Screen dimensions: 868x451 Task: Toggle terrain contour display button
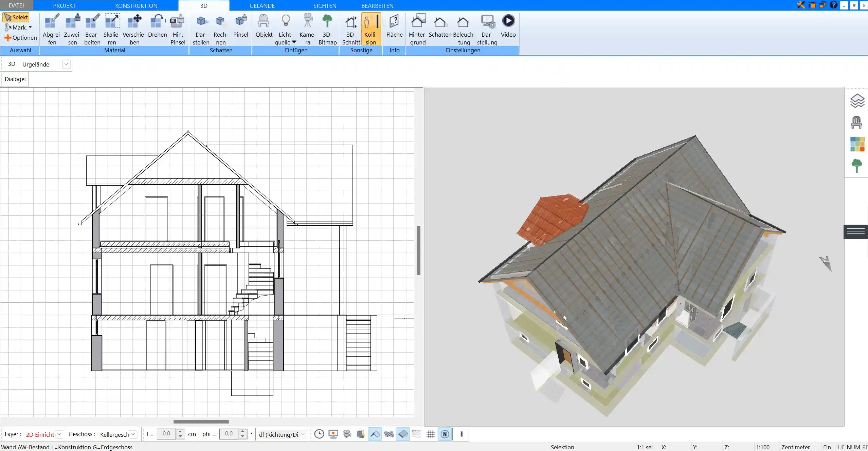(417, 434)
